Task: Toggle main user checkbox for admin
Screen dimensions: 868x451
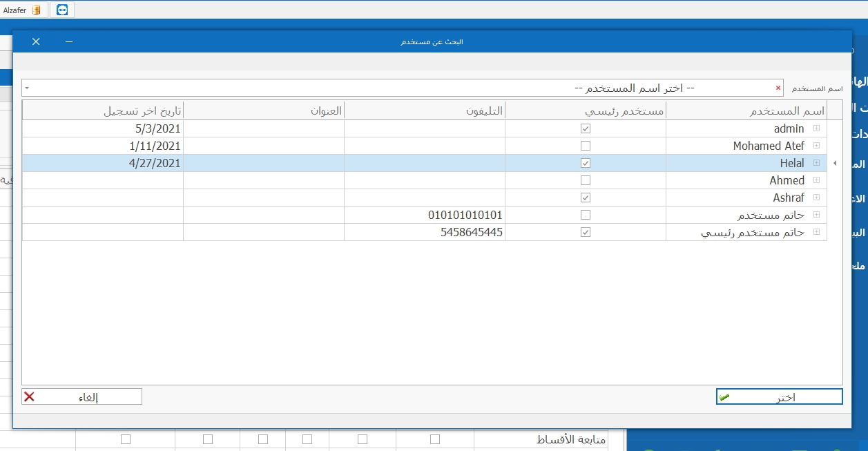Action: pos(586,128)
